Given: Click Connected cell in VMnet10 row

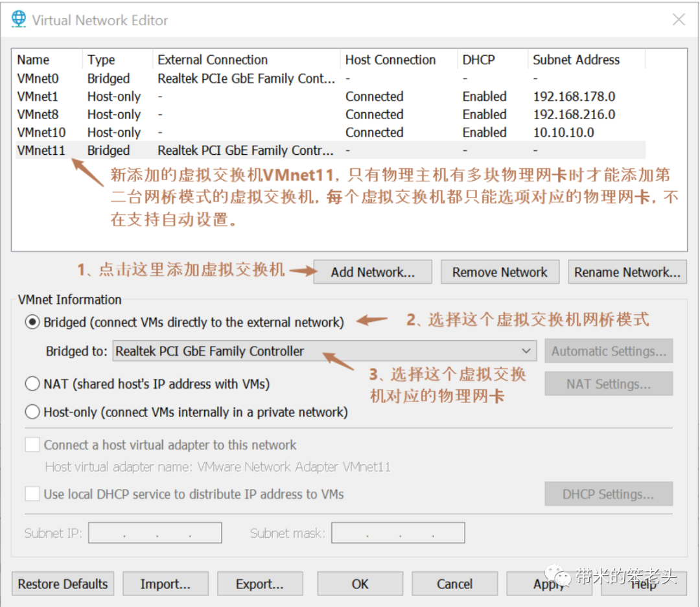Looking at the screenshot, I should point(374,132).
